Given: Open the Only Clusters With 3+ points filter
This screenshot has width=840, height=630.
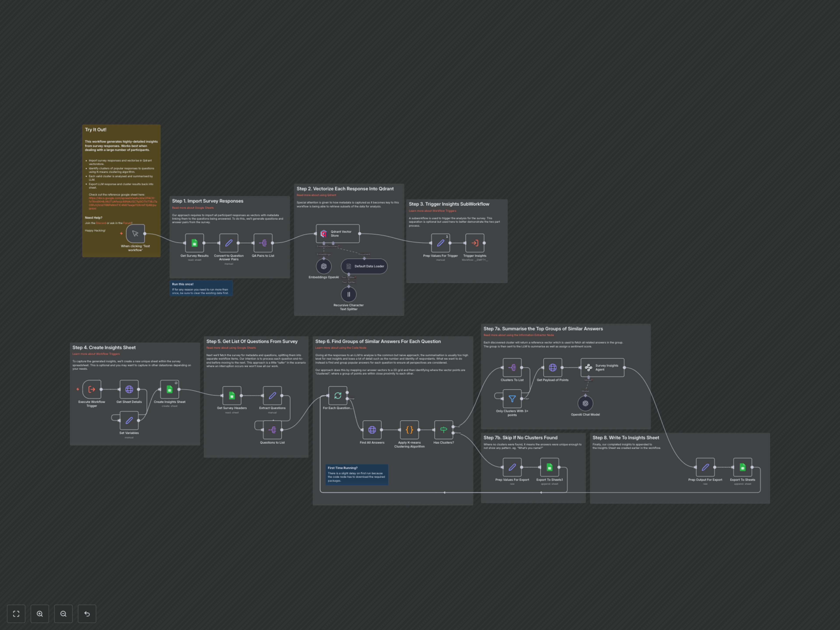Looking at the screenshot, I should tap(512, 399).
